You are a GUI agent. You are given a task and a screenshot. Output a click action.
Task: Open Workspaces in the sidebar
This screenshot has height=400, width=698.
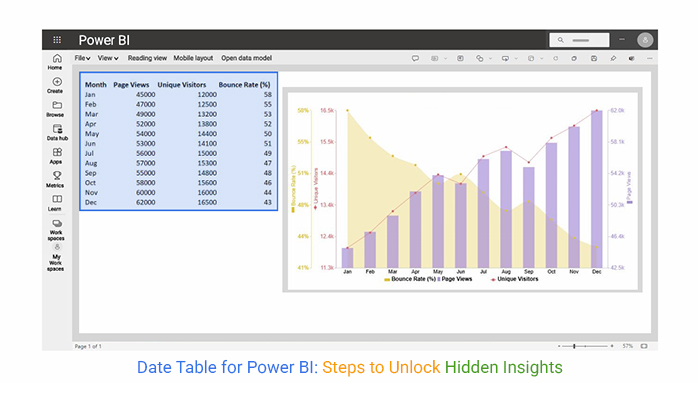[57, 229]
